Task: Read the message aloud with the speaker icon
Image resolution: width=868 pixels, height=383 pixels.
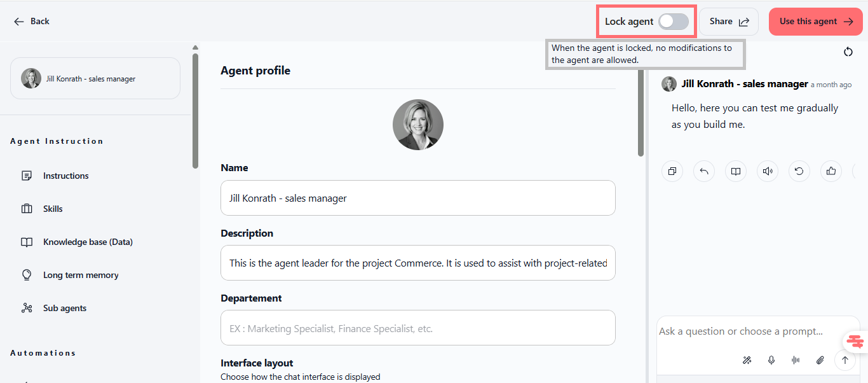Action: point(768,171)
